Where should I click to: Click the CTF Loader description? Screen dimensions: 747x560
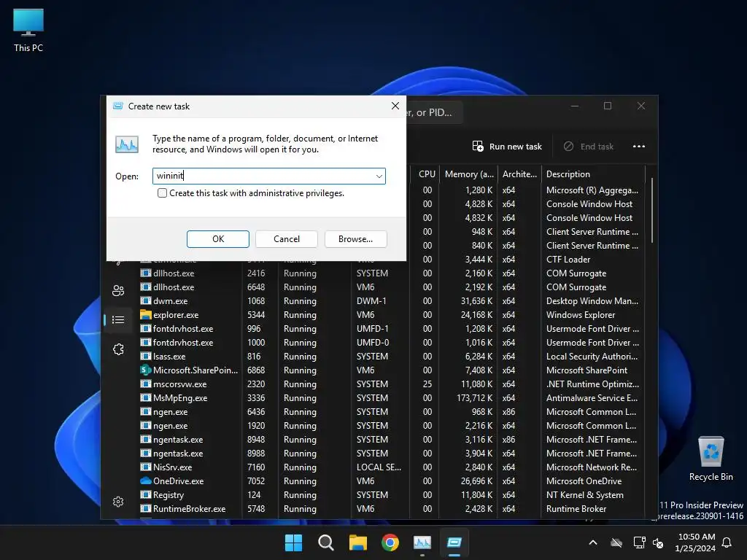(568, 260)
